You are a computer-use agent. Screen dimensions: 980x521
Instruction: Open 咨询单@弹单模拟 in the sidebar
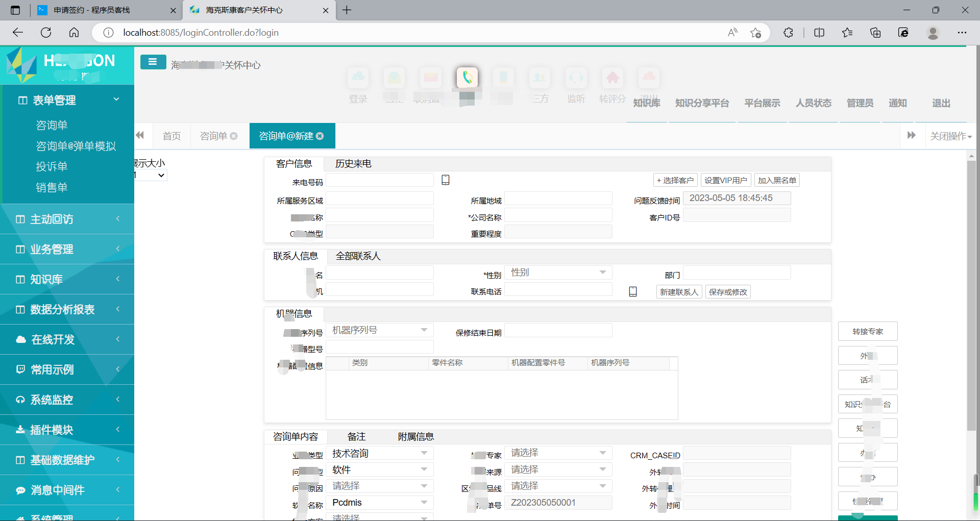pos(76,146)
